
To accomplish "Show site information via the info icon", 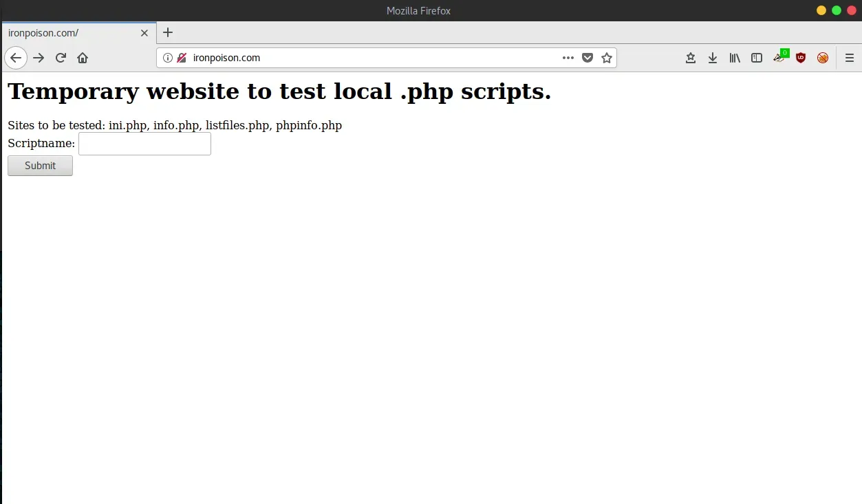I will [x=168, y=58].
